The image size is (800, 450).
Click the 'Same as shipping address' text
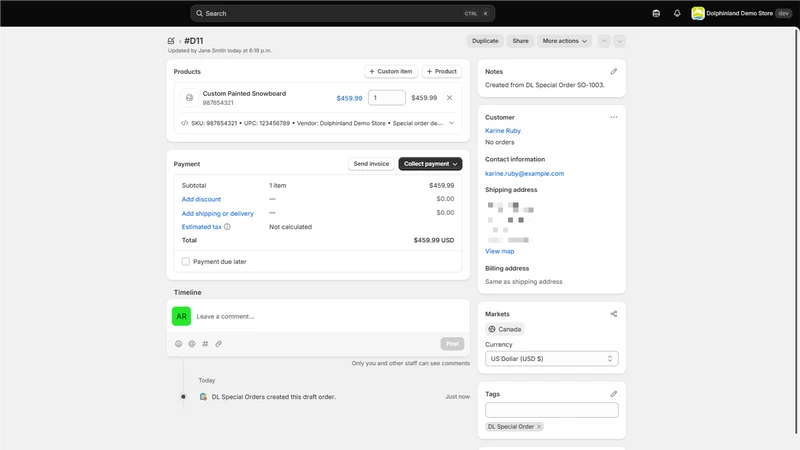tap(524, 282)
